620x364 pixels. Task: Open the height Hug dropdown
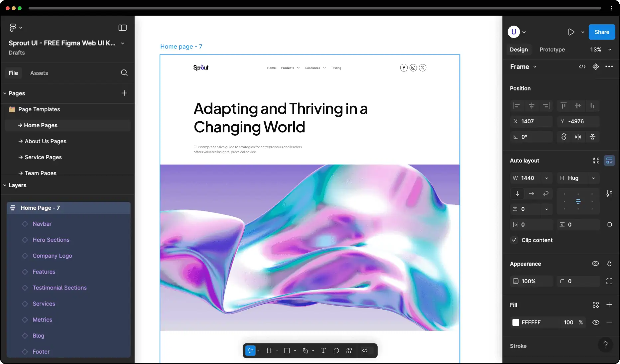(x=593, y=178)
